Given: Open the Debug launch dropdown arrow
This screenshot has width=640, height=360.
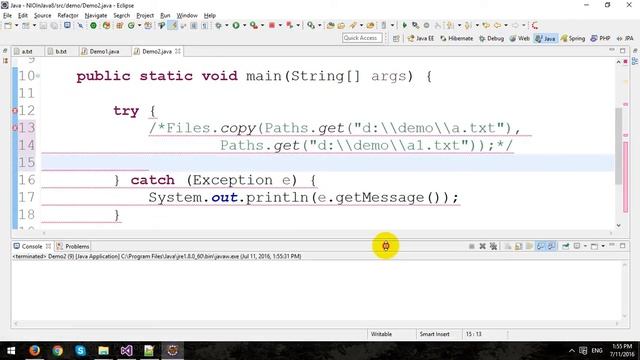Looking at the screenshot, I should (x=227, y=25).
